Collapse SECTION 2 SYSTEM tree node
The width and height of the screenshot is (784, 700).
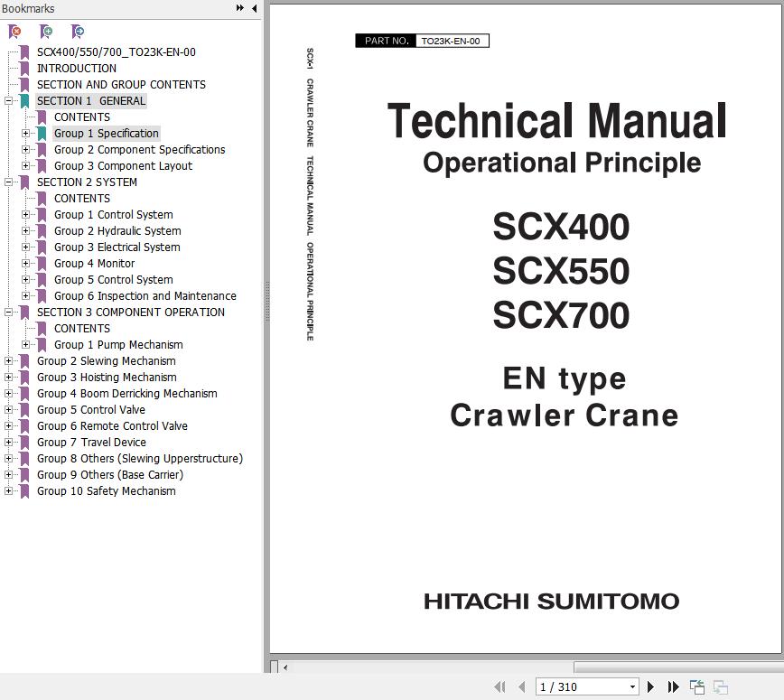click(8, 182)
